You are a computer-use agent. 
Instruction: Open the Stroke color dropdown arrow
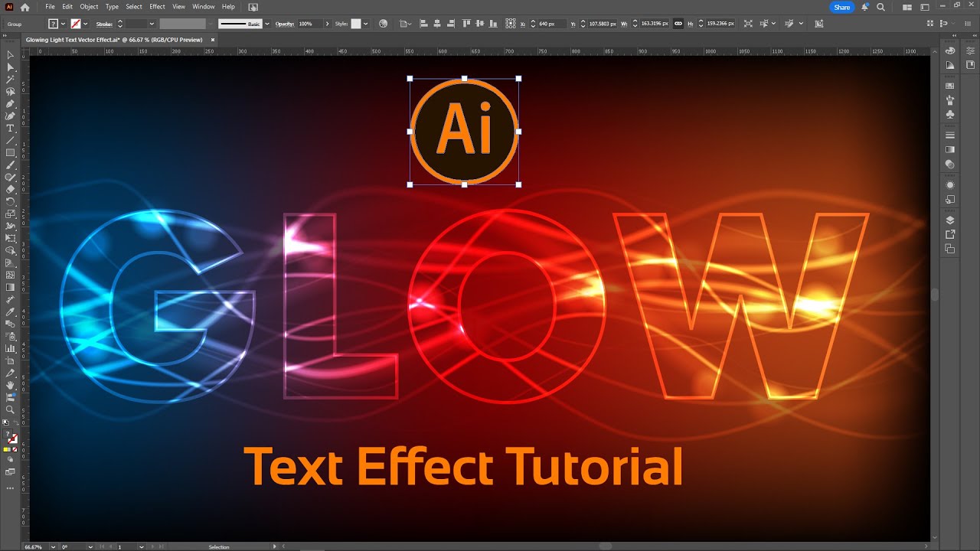click(x=86, y=24)
